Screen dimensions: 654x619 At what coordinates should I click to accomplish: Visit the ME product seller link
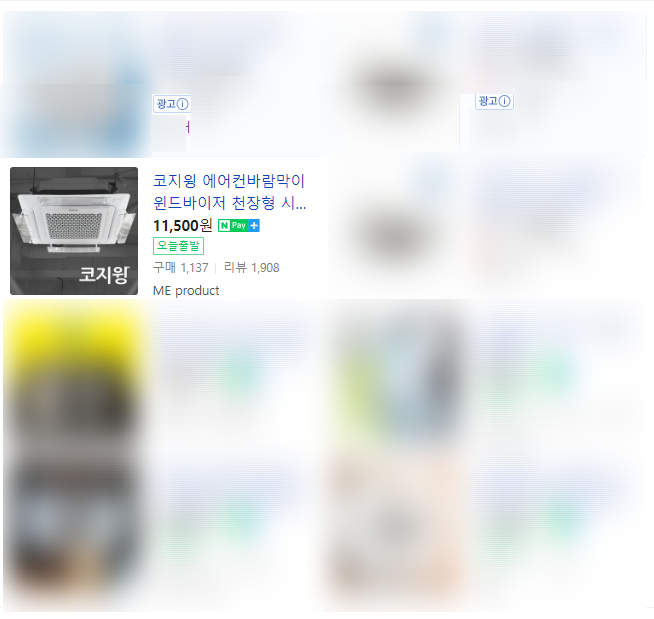186,291
